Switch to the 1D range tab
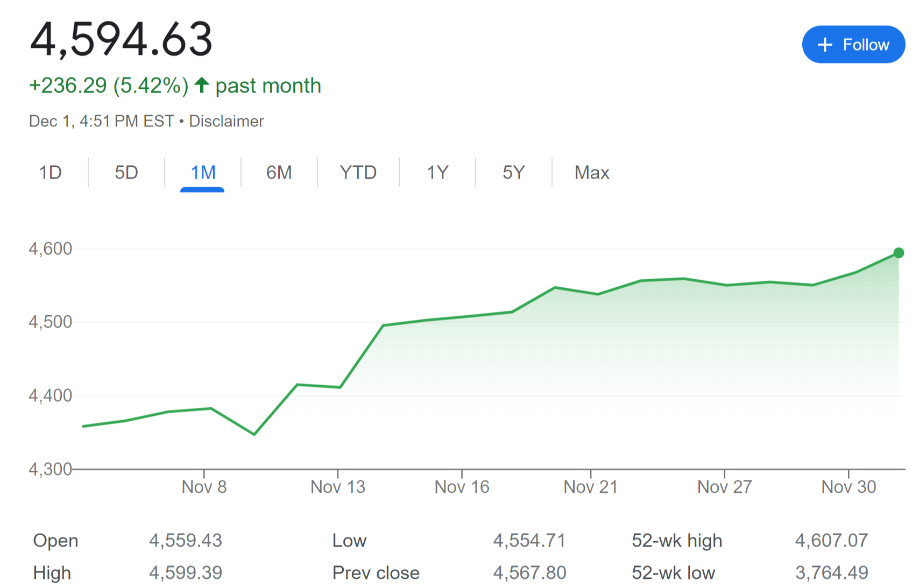 (x=50, y=173)
